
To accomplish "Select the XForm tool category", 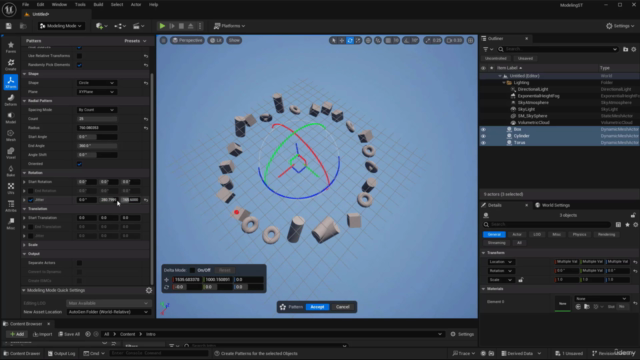I will pos(11,82).
